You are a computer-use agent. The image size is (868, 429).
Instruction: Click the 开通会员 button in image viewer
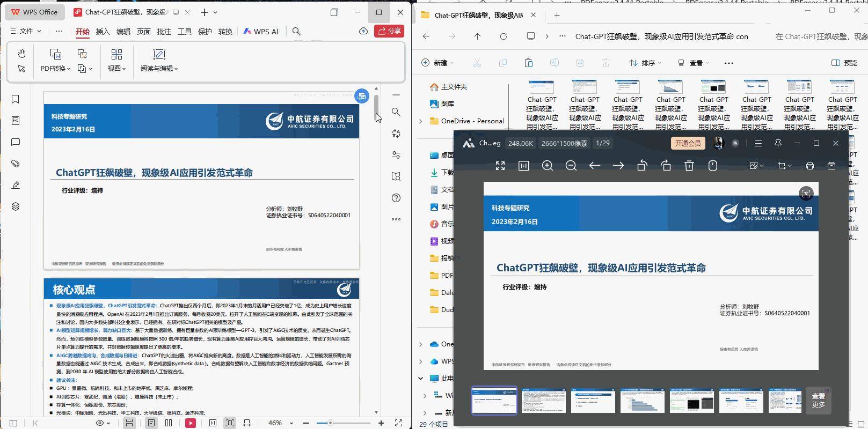point(688,143)
